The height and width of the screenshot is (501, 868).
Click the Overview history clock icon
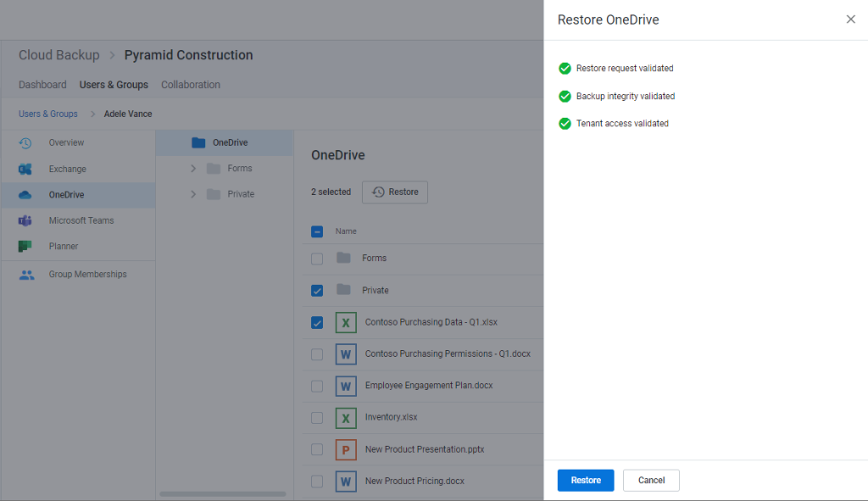(x=25, y=142)
